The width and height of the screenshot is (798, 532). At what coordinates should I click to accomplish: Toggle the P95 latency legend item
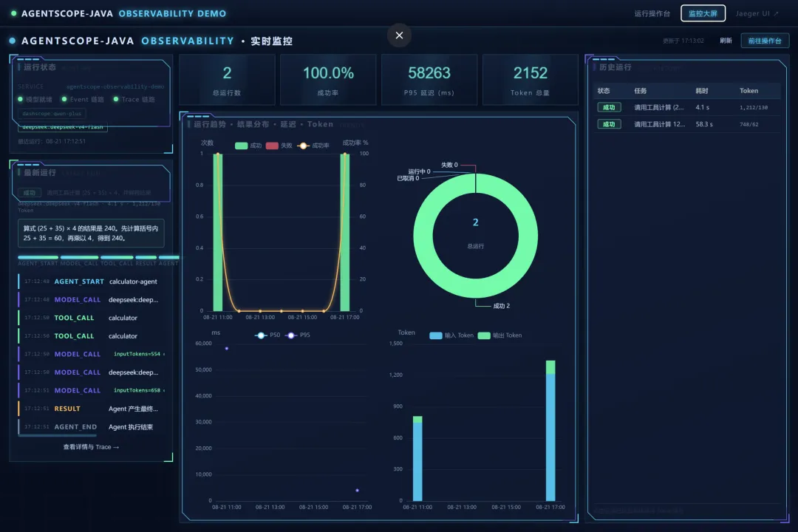click(x=297, y=335)
